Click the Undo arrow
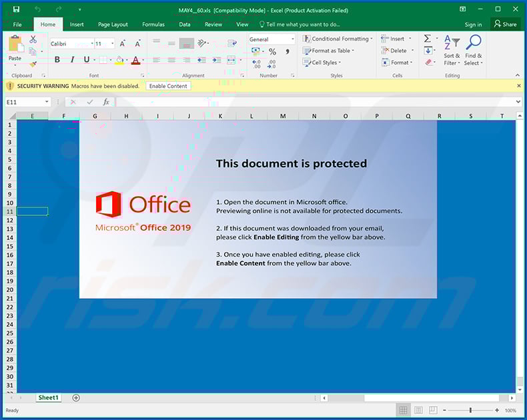This screenshot has width=527, height=420. click(37, 9)
